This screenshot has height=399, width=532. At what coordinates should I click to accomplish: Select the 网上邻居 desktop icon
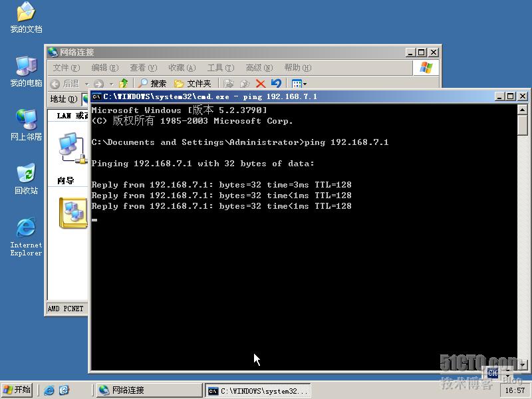click(26, 126)
